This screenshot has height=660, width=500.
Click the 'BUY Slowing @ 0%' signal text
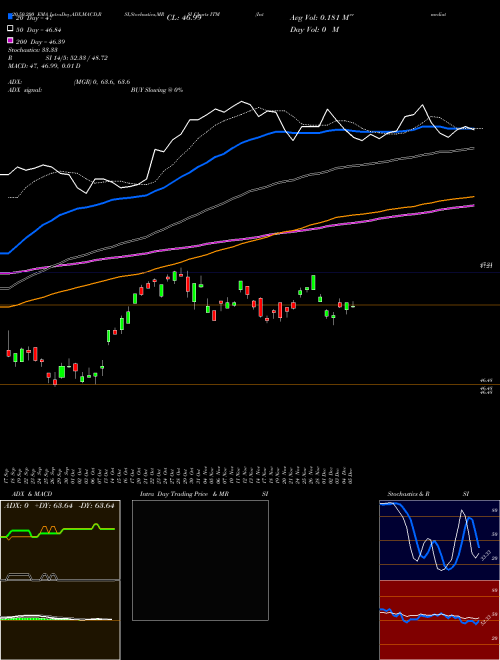click(157, 90)
